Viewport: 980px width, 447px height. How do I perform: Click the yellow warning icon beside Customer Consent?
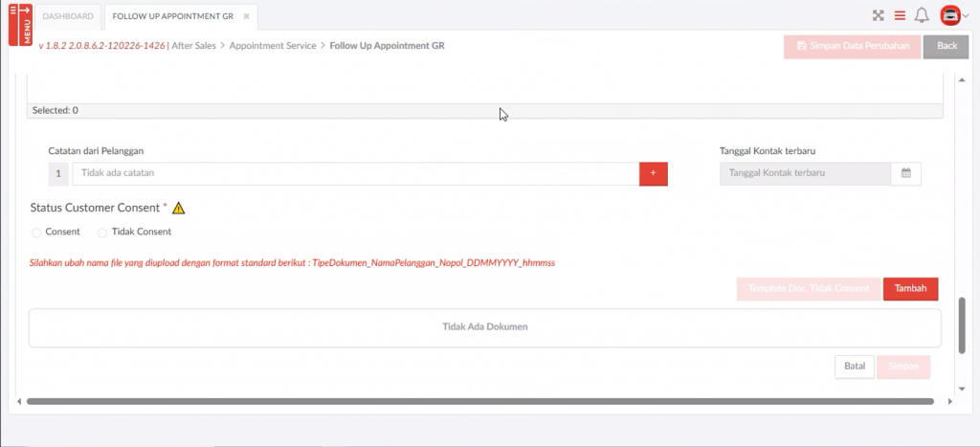178,208
